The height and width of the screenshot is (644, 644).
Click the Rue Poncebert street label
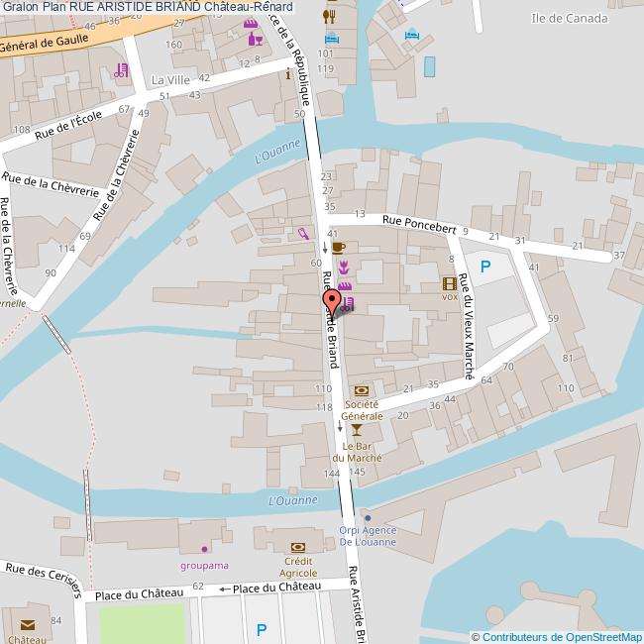pyautogui.click(x=419, y=224)
